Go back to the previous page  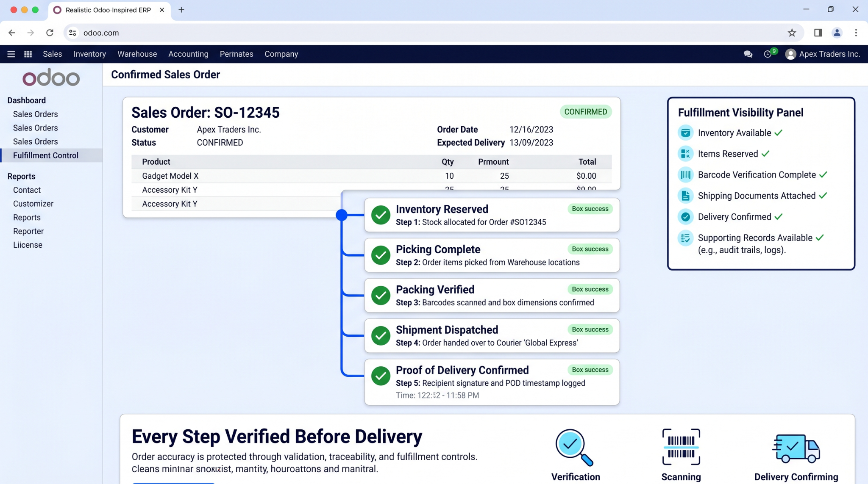tap(11, 33)
